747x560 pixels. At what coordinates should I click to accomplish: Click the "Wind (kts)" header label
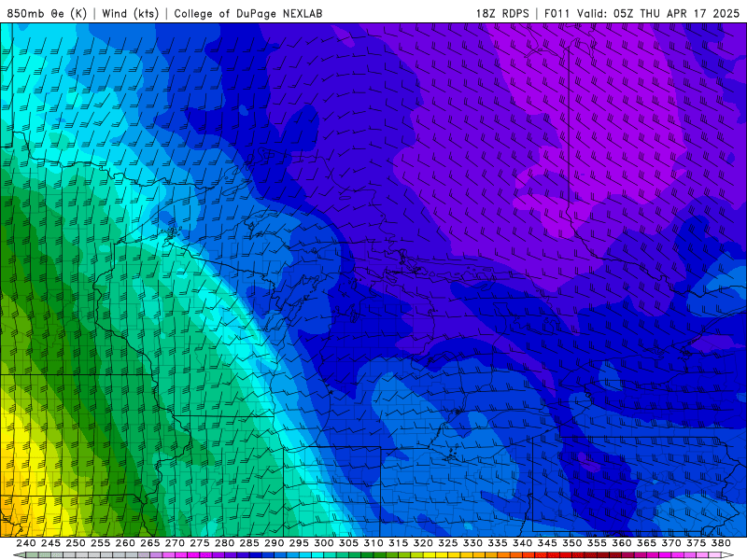(x=131, y=13)
